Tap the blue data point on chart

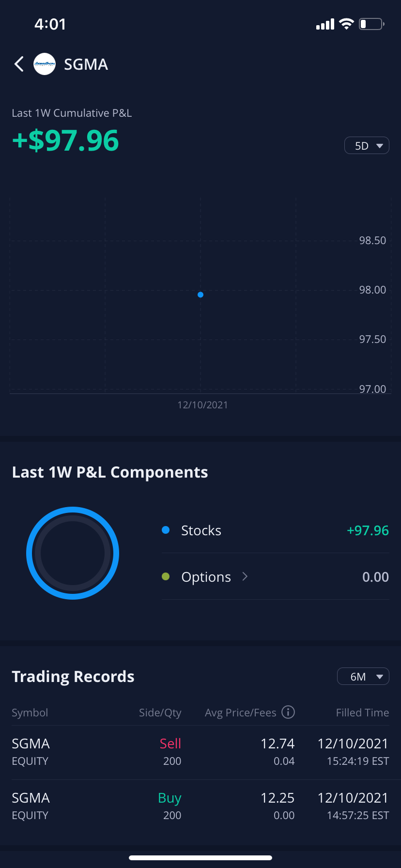coord(200,294)
